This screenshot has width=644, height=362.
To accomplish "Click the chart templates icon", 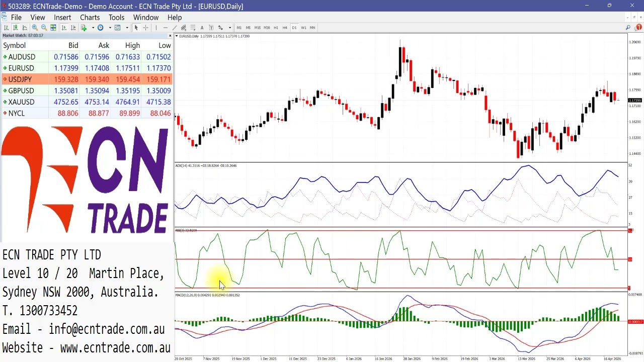I will pyautogui.click(x=117, y=28).
